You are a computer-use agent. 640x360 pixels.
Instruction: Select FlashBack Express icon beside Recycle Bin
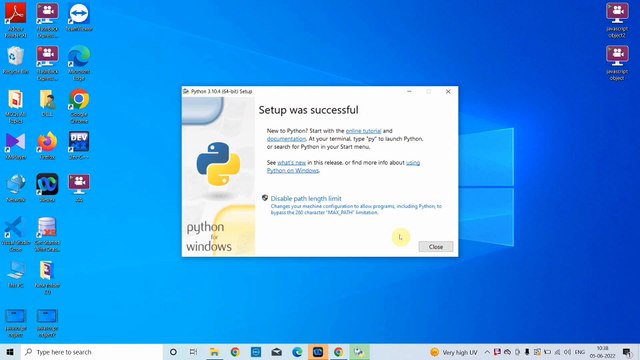click(47, 63)
